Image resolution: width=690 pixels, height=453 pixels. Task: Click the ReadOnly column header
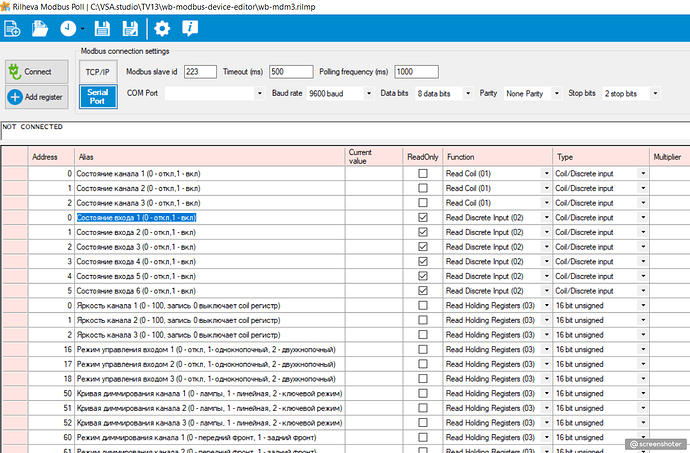(422, 157)
